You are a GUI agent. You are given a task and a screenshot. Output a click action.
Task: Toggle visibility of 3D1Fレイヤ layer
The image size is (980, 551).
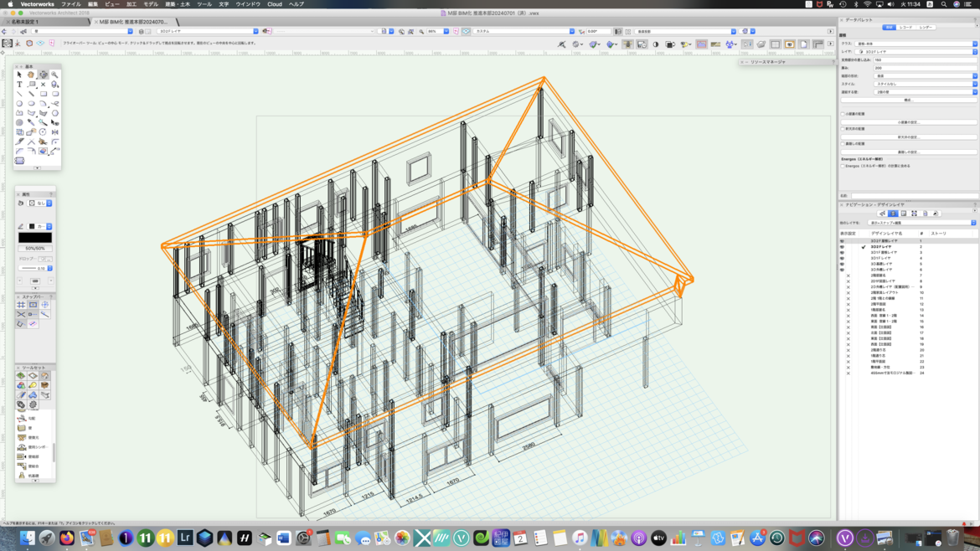[842, 258]
